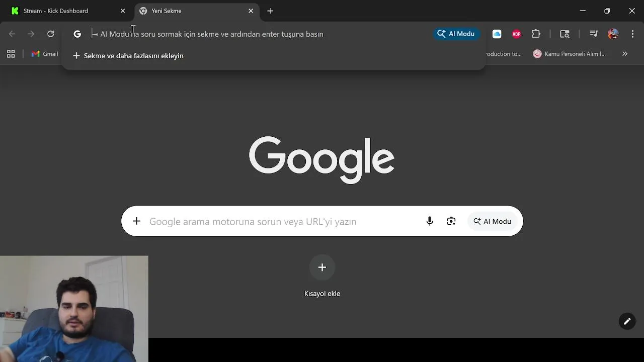This screenshot has height=362, width=644.
Task: Click the tab search side panel icon
Action: point(565,34)
